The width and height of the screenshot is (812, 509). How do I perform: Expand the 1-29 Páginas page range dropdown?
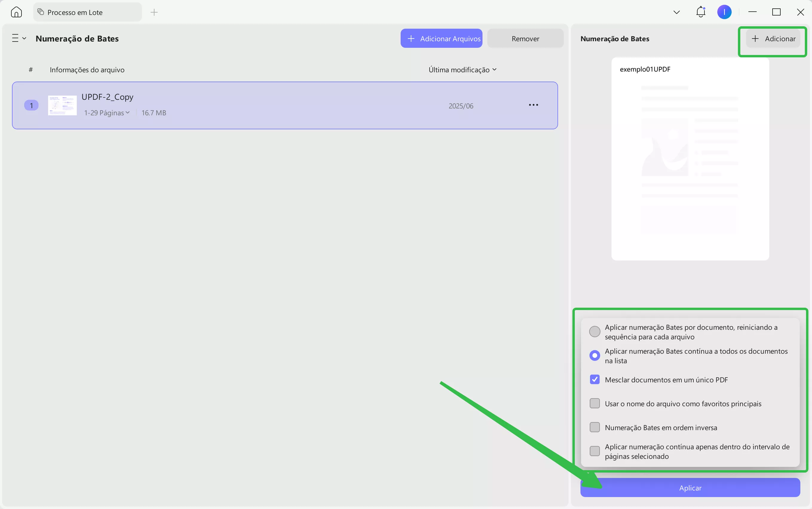[x=107, y=113]
